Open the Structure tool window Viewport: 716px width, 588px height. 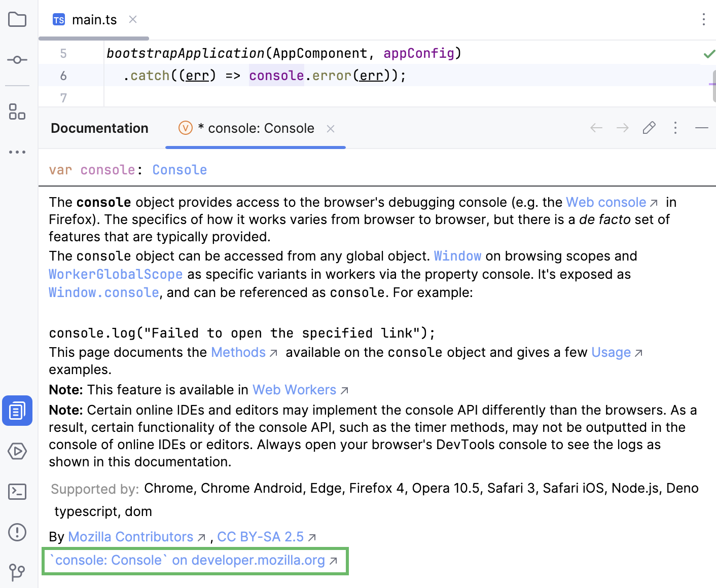point(17,113)
